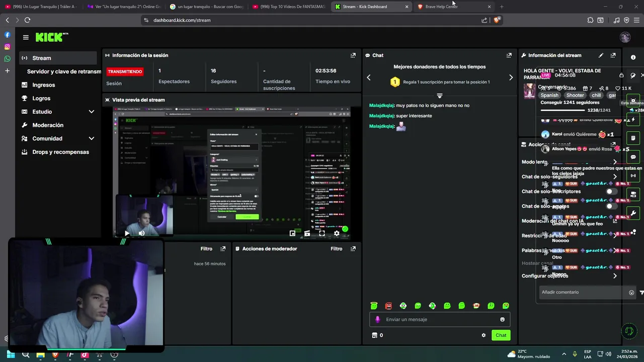644x362 pixels.
Task: Click the shop icon below message box
Action: (374, 335)
